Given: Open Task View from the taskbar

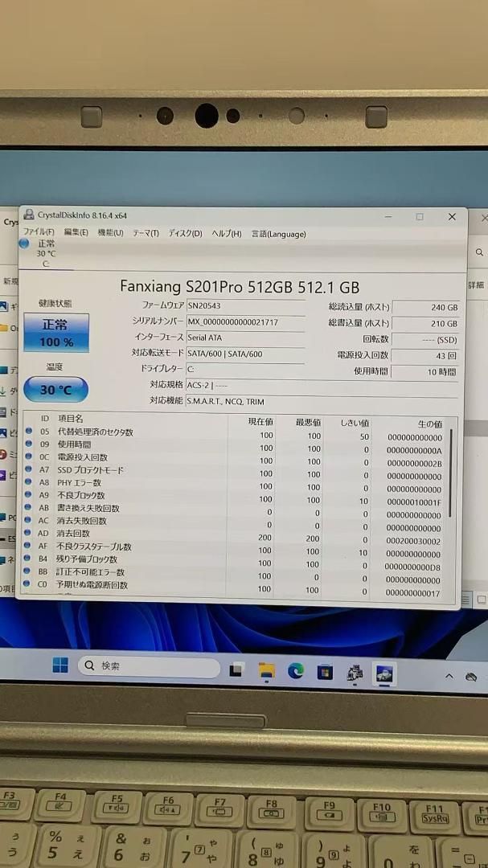Looking at the screenshot, I should tap(236, 669).
